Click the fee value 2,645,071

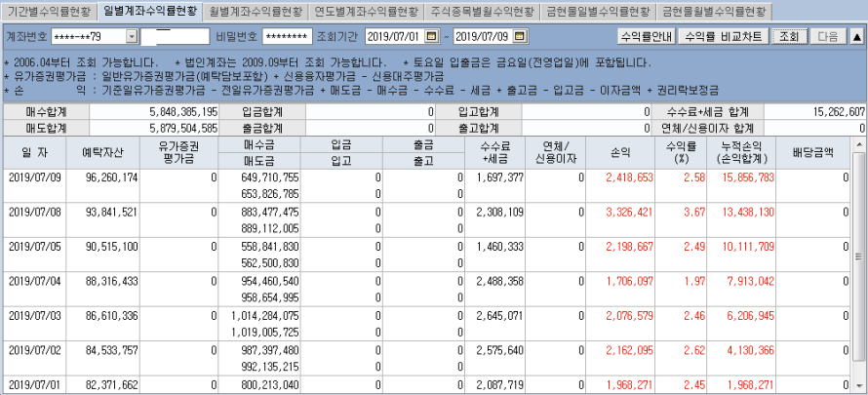click(x=500, y=316)
